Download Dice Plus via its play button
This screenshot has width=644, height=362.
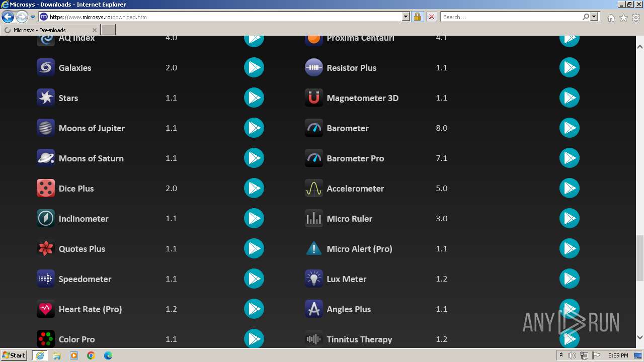pos(254,188)
